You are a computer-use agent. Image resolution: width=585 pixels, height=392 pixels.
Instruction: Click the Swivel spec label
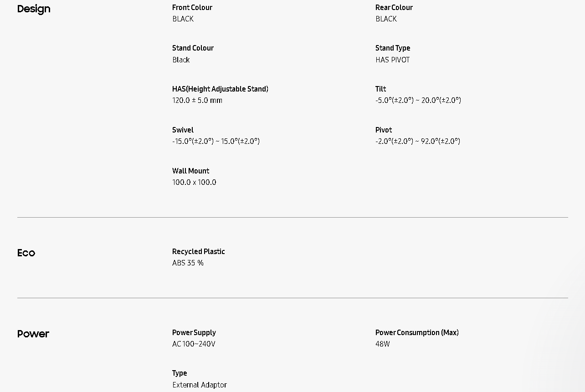coord(183,130)
